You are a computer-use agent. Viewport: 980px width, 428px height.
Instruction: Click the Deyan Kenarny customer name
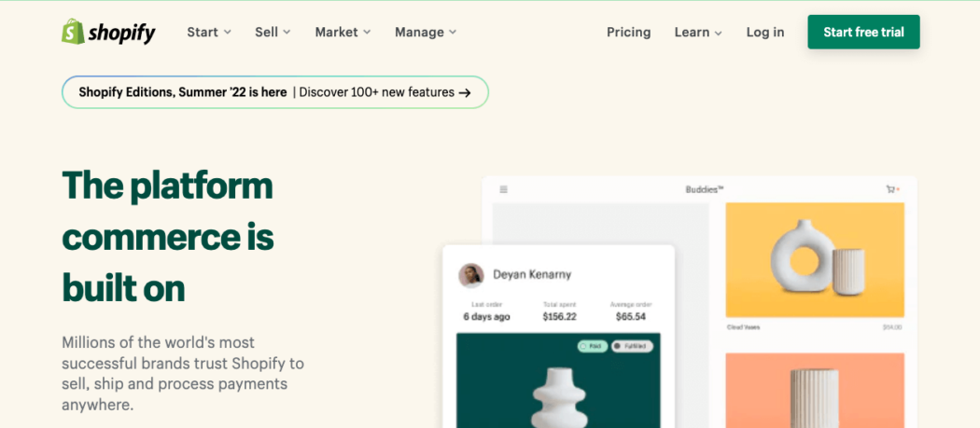(x=532, y=274)
